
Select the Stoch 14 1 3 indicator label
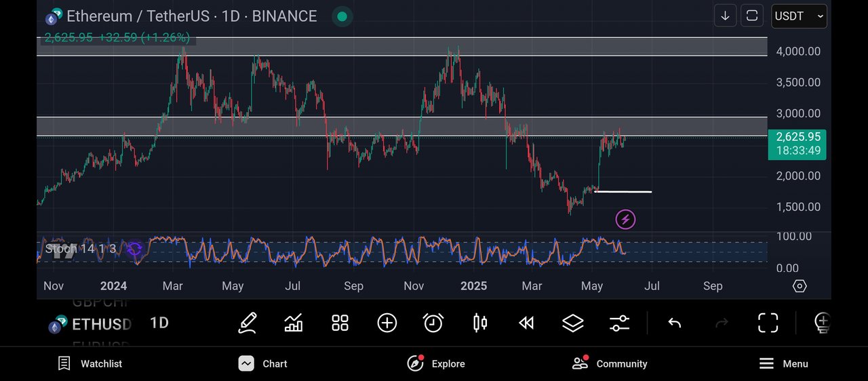point(80,249)
